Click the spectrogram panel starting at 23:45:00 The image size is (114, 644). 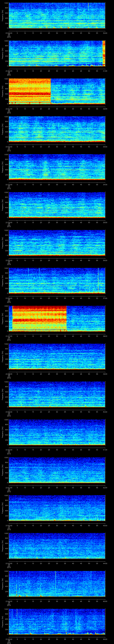(57, 621)
